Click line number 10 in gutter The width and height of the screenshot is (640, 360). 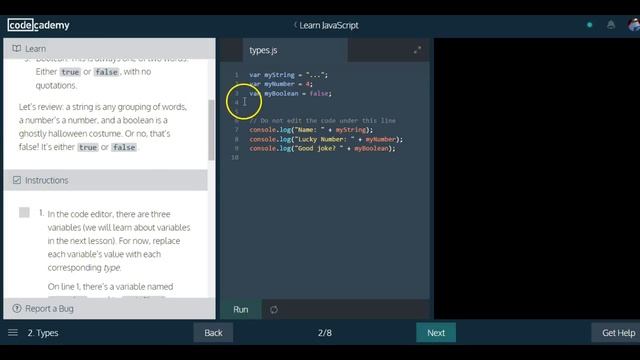(x=235, y=158)
